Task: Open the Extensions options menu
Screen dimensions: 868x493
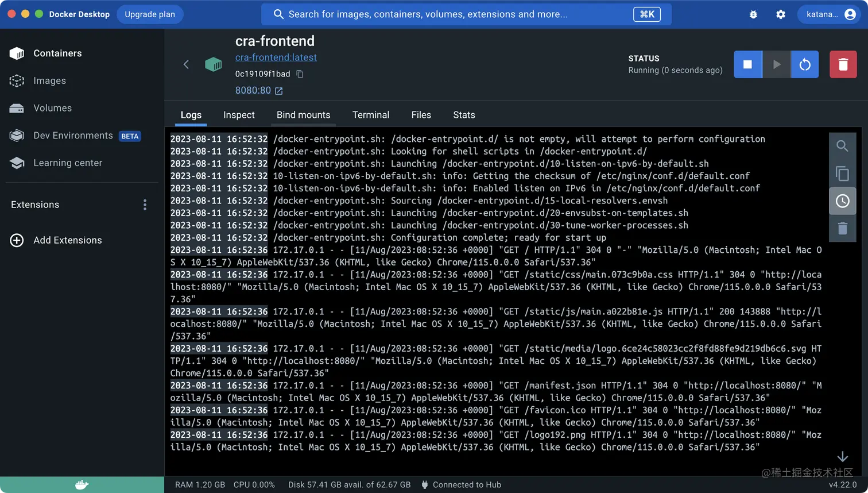Action: 145,204
